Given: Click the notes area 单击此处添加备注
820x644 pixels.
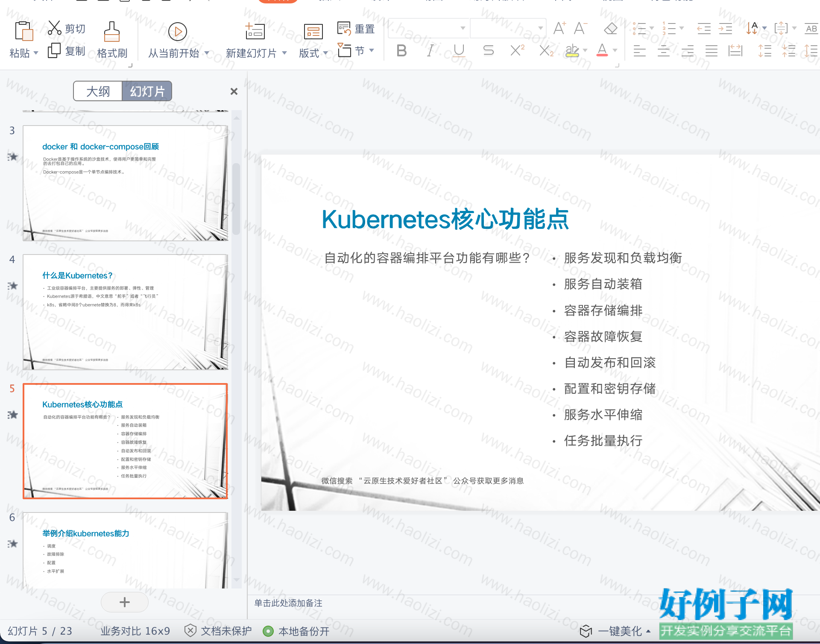Looking at the screenshot, I should [x=288, y=603].
